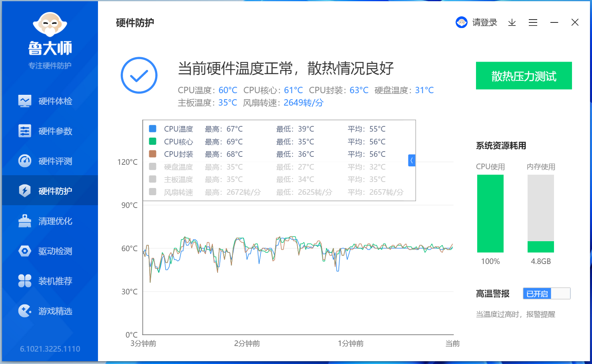Collapse the legend panel with the arrow tab
Screen dimensions: 592x364
[412, 160]
